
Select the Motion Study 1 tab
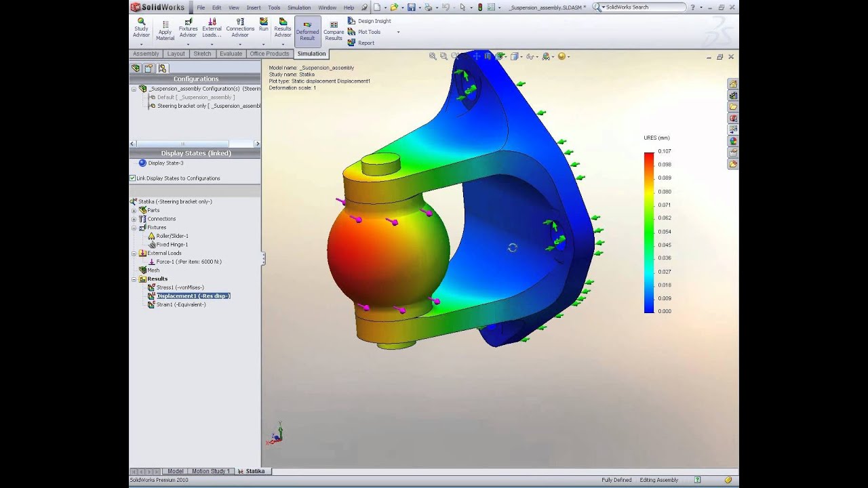[210, 471]
